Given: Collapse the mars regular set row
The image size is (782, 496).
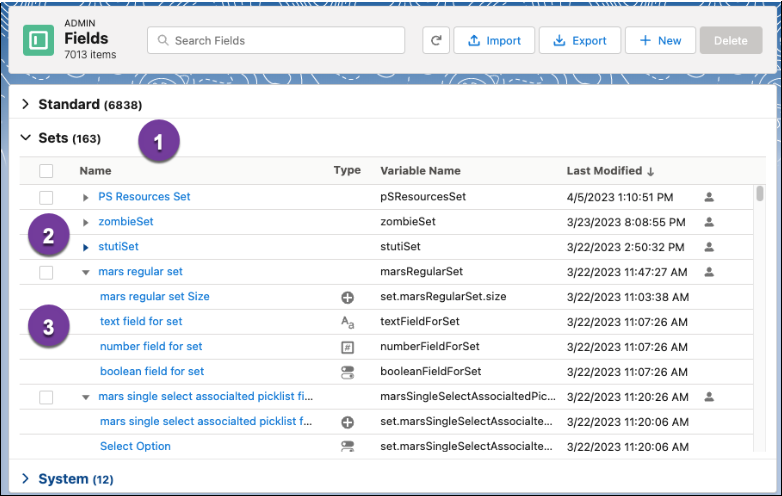Looking at the screenshot, I should pos(85,273).
